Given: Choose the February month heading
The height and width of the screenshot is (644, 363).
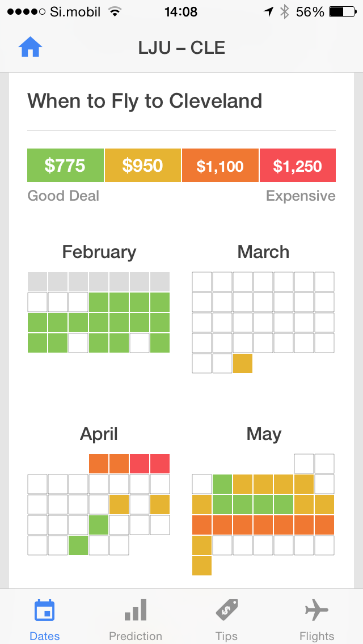Looking at the screenshot, I should pos(99,252).
